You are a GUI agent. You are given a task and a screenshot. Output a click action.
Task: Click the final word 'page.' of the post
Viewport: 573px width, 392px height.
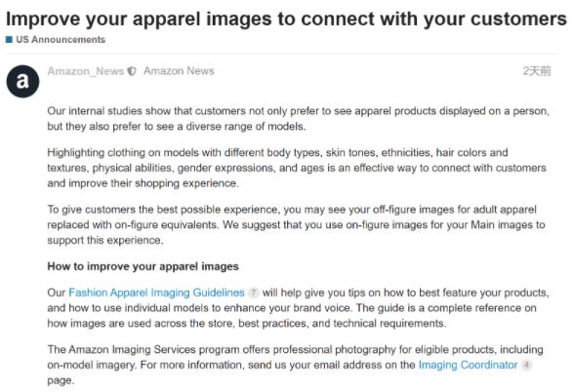[61, 380]
